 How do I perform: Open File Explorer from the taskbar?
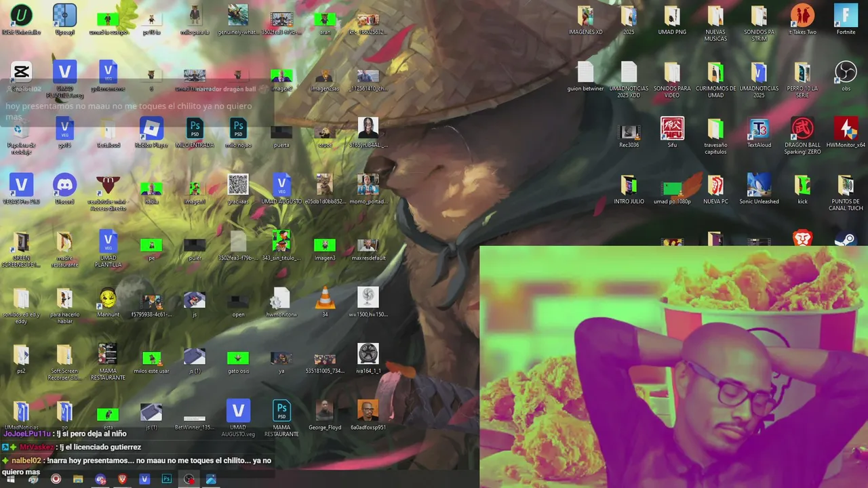78,479
